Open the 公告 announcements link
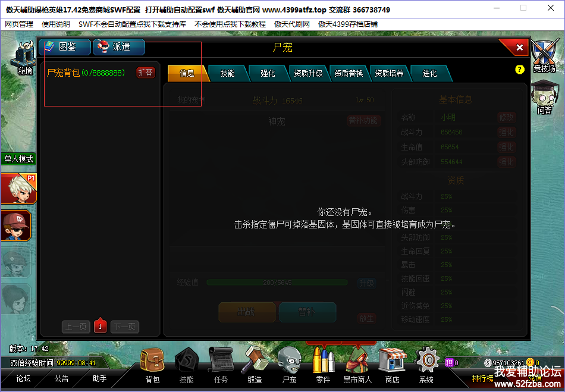 [61, 379]
